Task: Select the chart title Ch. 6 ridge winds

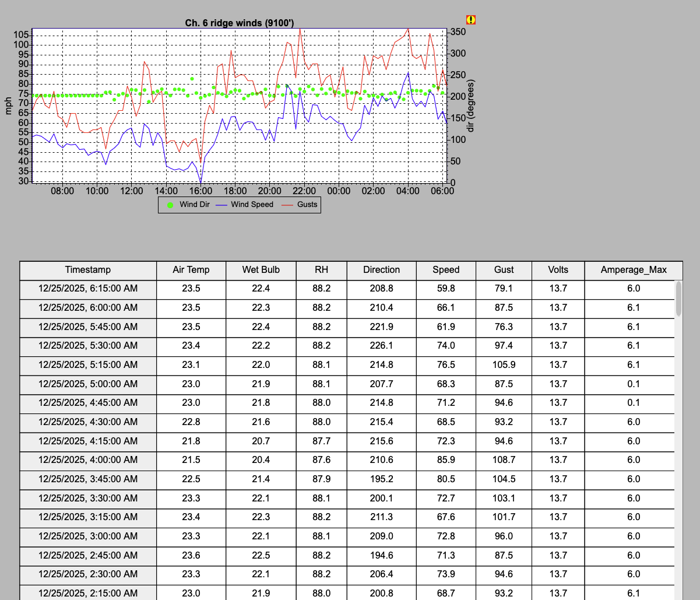Action: click(240, 23)
